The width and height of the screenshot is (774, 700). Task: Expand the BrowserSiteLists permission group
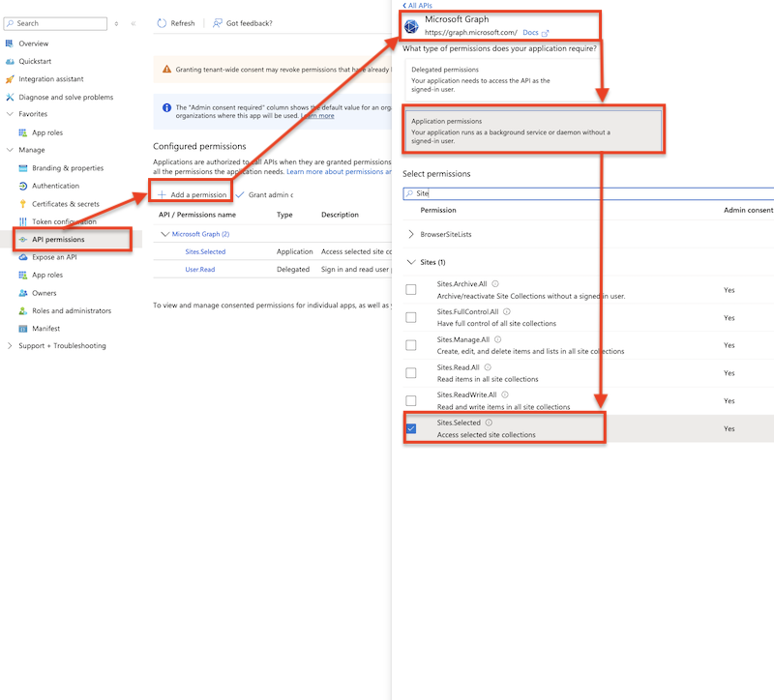(411, 234)
